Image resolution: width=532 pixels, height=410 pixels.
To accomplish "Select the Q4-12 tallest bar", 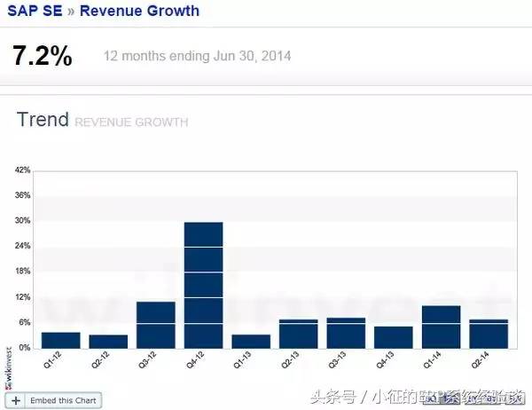I will (203, 284).
